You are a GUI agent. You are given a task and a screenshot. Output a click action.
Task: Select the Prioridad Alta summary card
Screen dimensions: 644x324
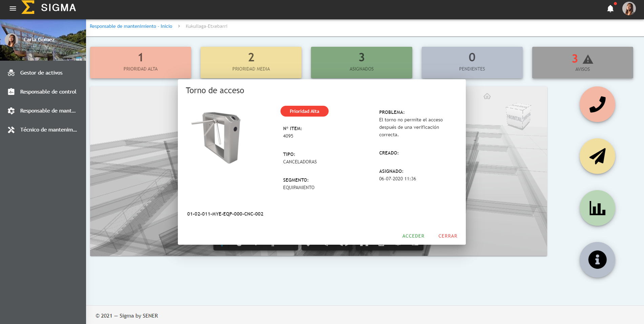[141, 62]
